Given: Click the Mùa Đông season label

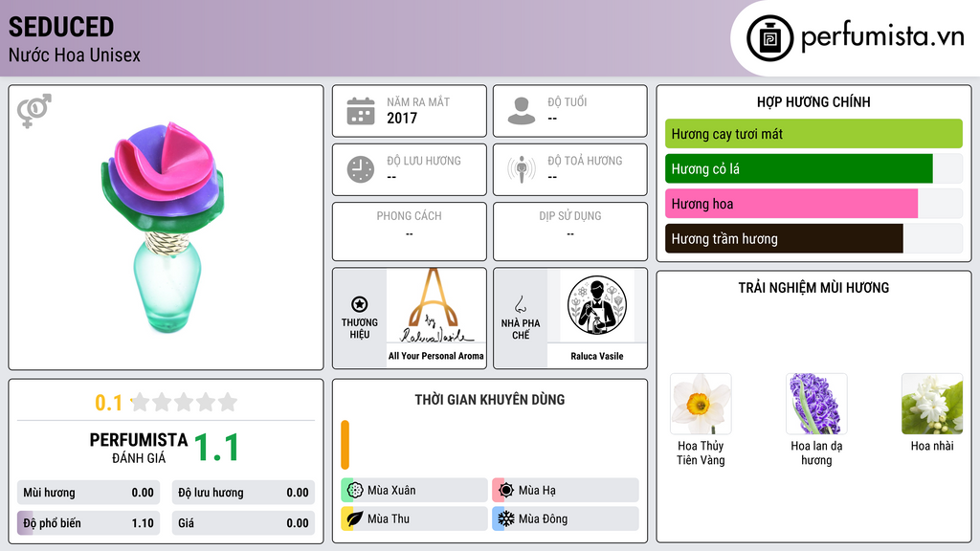Looking at the screenshot, I should (x=543, y=518).
